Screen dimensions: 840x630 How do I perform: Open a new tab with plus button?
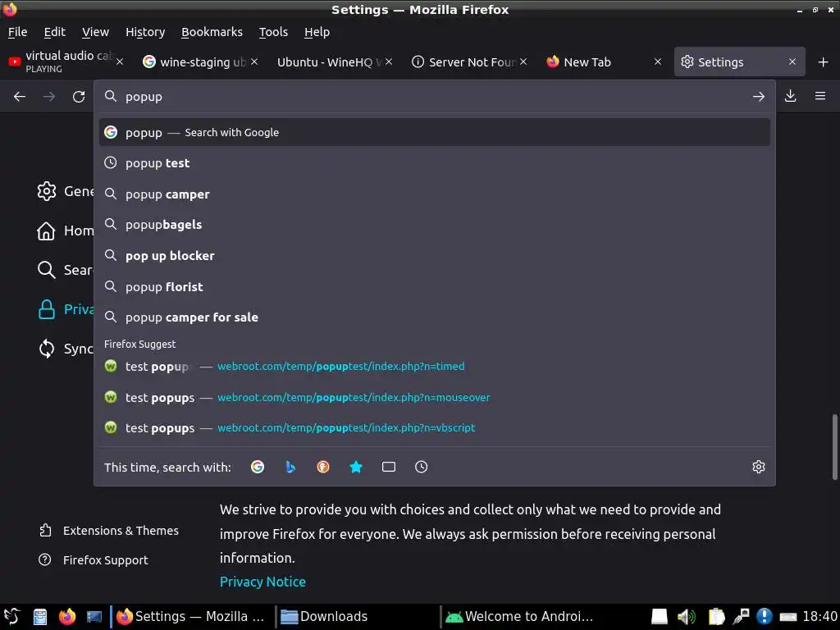[824, 62]
